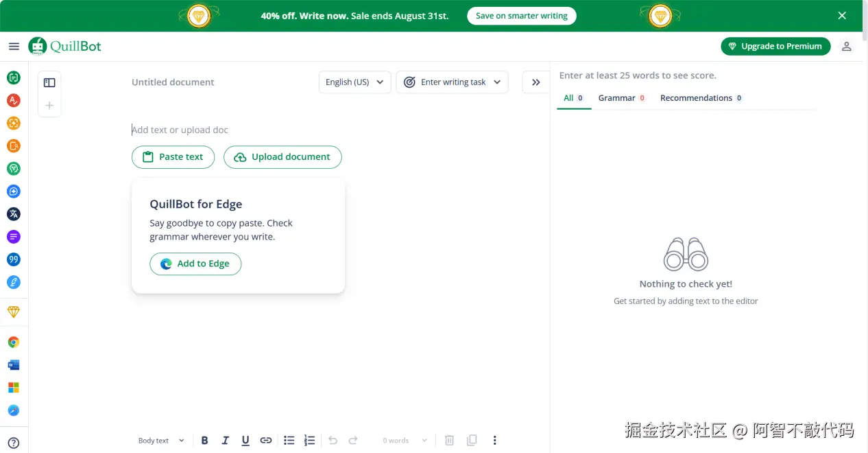Image resolution: width=868 pixels, height=453 pixels.
Task: Click the binoculars Nothing to check illustration
Action: [x=686, y=254]
